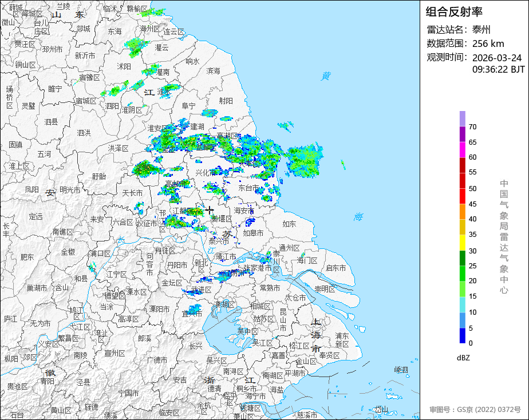Click the dBZ unit label under legend
The image size is (529, 420).
[x=463, y=358]
